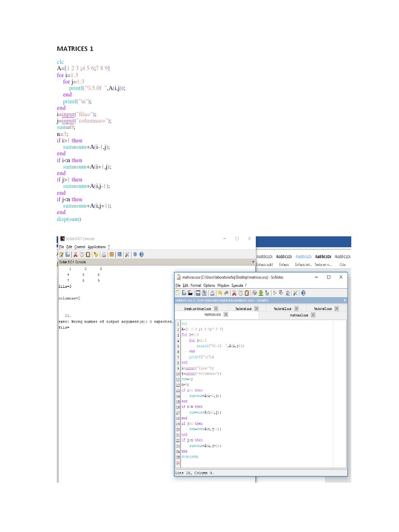This screenshot has height=532, width=399.
Task: Create a new file in SciNotes
Action: pos(178,293)
